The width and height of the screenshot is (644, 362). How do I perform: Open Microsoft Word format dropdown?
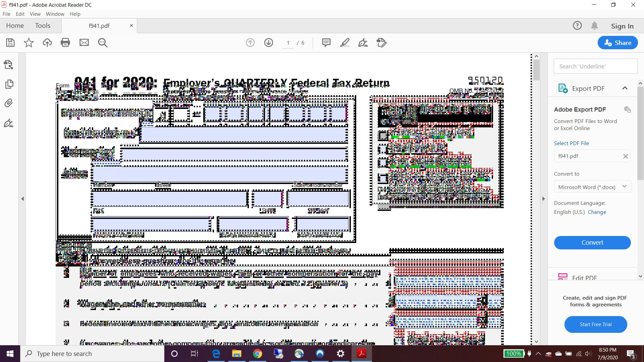(592, 187)
